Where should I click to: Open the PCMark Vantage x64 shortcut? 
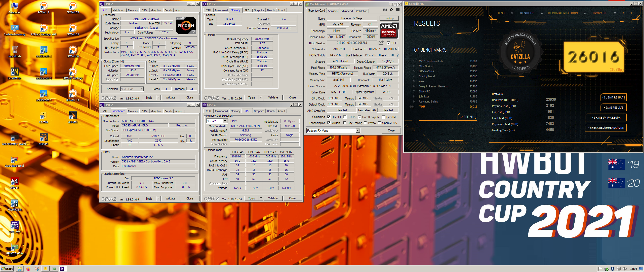coord(44,29)
